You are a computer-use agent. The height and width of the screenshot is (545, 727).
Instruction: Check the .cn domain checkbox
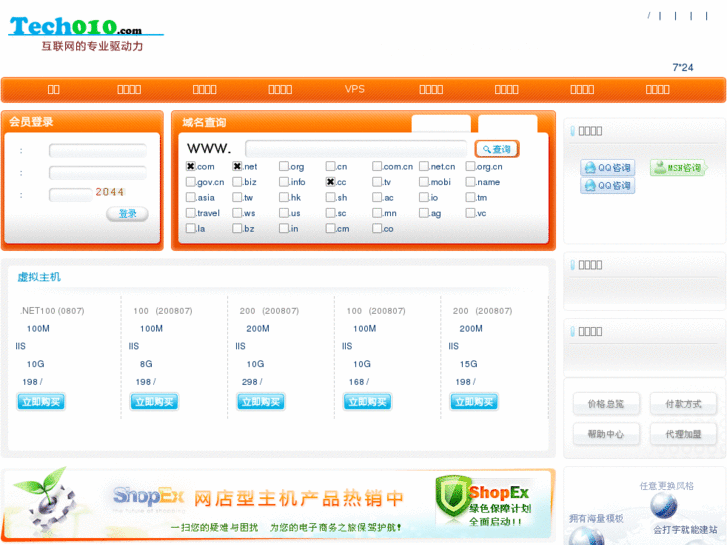pyautogui.click(x=330, y=166)
